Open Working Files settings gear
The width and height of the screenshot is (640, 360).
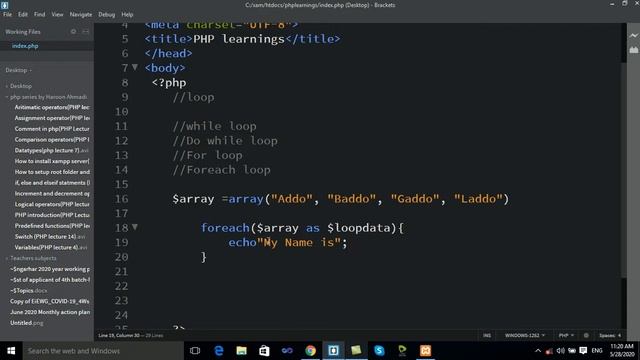(73, 31)
